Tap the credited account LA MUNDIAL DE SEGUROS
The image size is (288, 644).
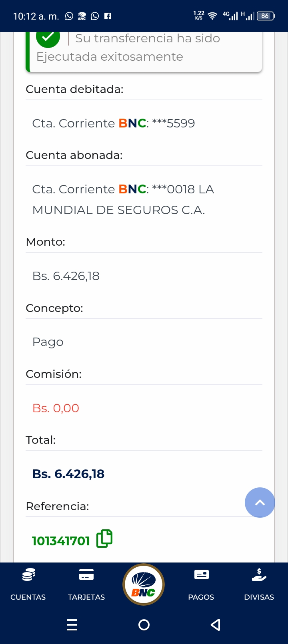123,199
